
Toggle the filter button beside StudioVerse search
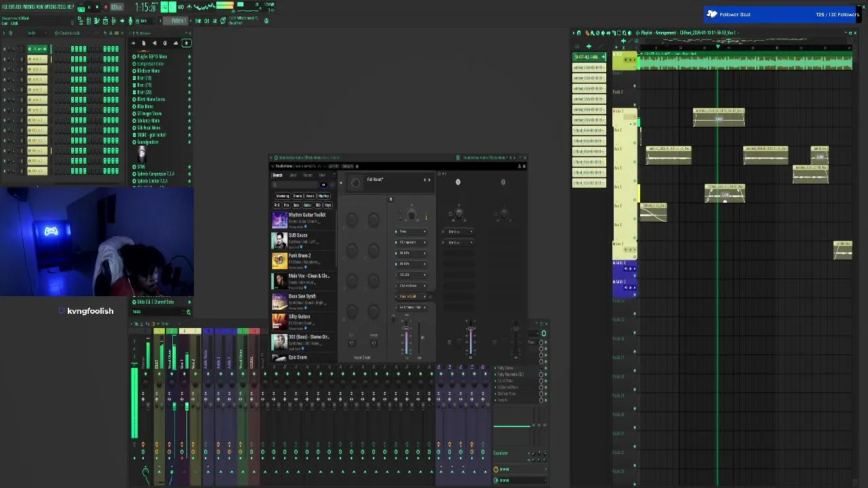click(x=323, y=184)
